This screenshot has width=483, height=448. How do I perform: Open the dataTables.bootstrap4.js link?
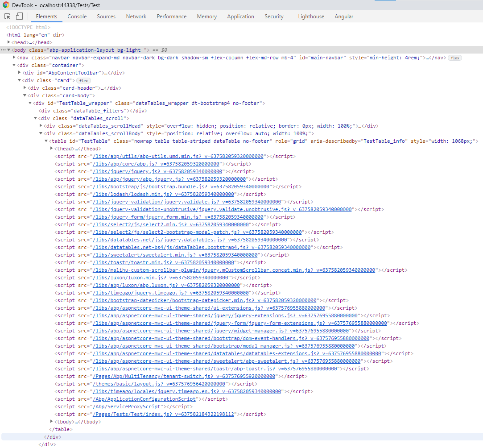202,247
